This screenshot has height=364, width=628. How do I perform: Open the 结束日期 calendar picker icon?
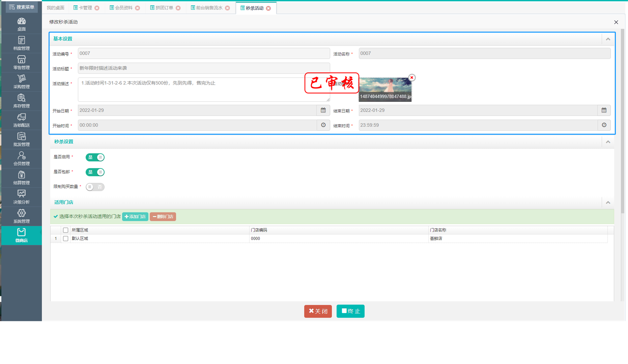[604, 110]
